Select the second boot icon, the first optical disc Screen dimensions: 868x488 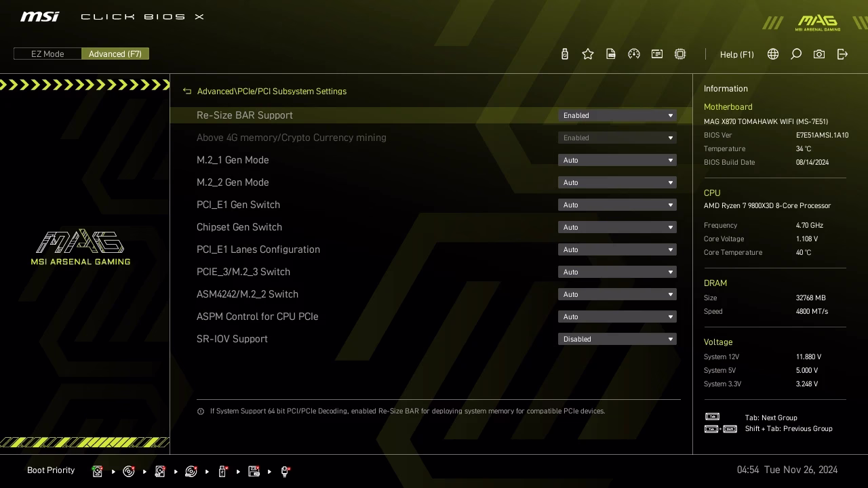[128, 471]
